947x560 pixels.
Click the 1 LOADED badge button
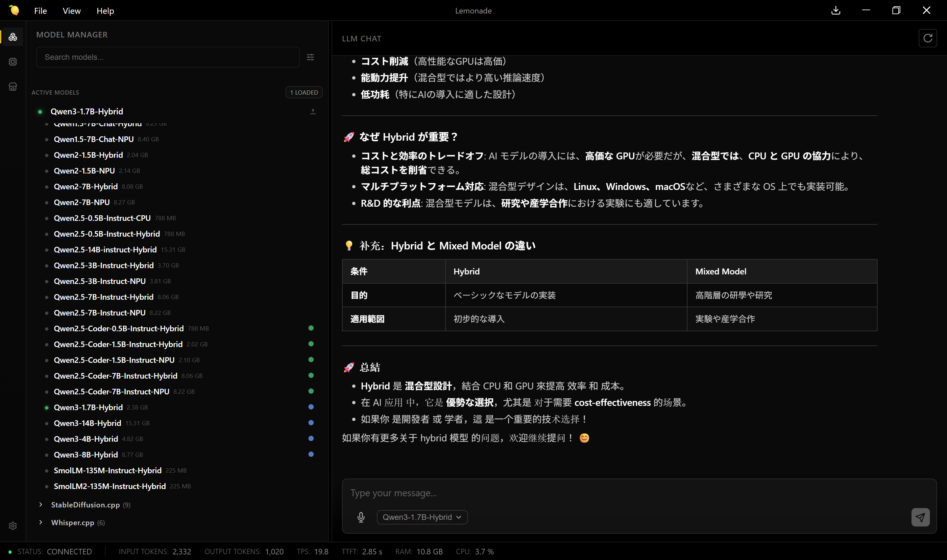pos(304,92)
